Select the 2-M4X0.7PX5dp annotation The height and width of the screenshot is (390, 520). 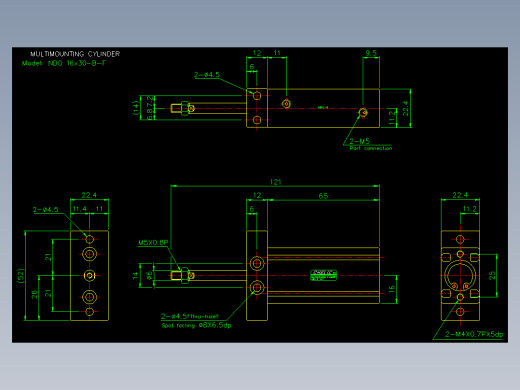[x=474, y=334]
